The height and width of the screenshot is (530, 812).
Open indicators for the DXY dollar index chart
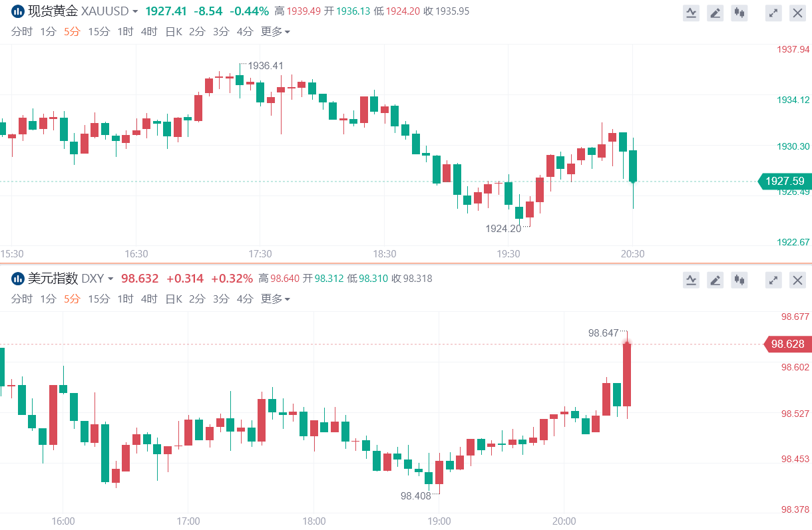pos(692,280)
